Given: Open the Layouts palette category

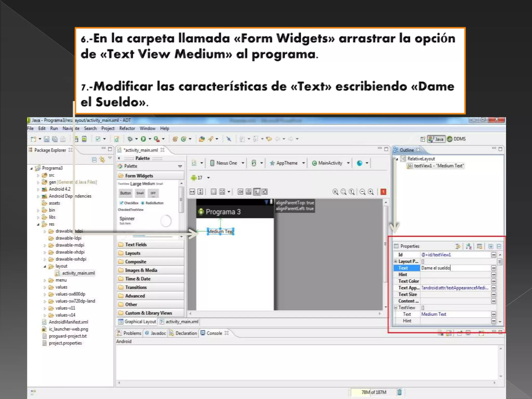Looking at the screenshot, I should click(133, 253).
